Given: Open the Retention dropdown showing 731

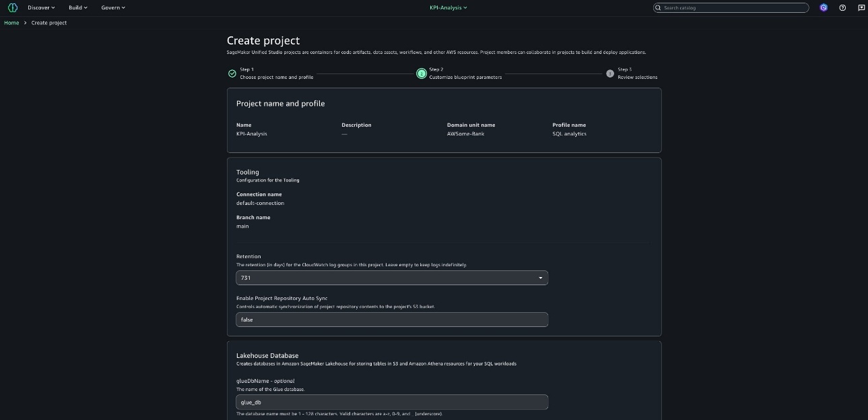Looking at the screenshot, I should pos(392,278).
